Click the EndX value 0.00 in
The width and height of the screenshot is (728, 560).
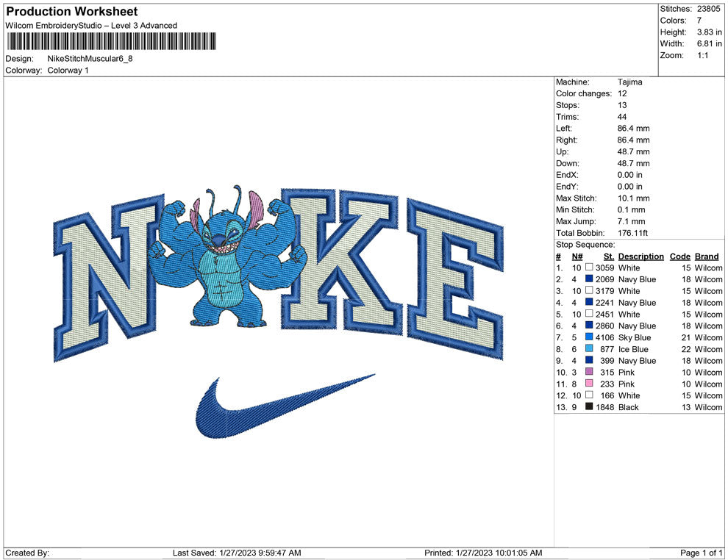(629, 175)
